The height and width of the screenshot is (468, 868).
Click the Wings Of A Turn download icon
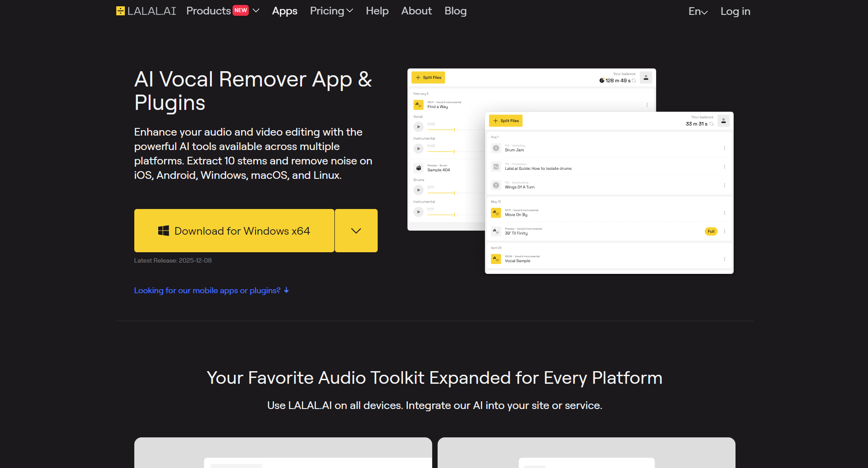pyautogui.click(x=496, y=185)
